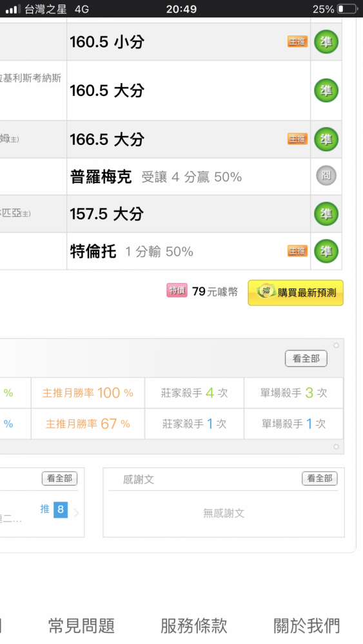Open the 服務條款 footer link
Viewport: 363px width, 644px height.
coord(193,627)
